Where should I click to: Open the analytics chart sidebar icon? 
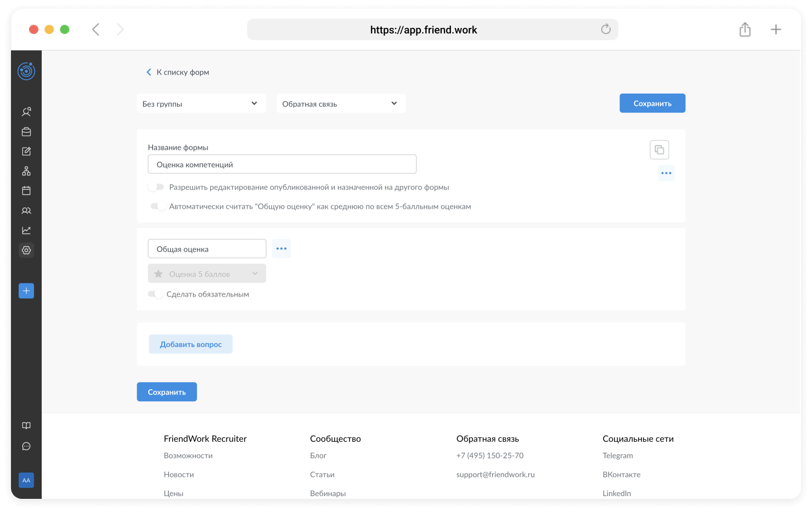pyautogui.click(x=26, y=230)
